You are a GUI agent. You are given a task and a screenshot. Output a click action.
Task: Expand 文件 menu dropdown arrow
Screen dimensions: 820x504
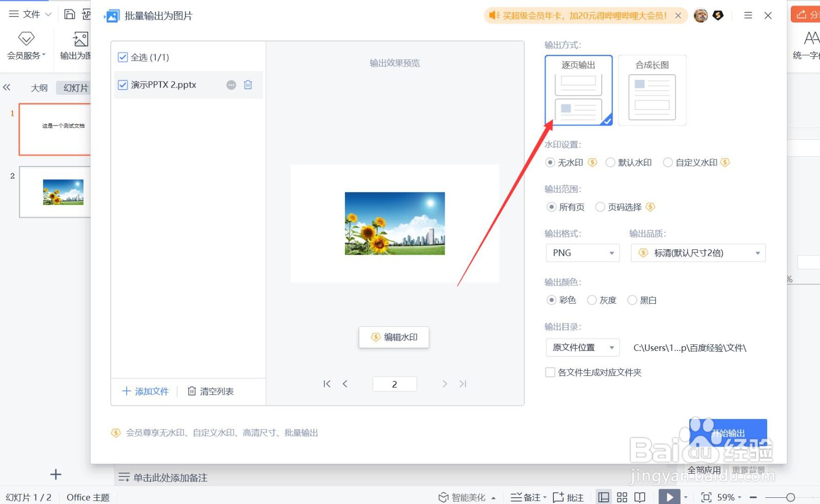click(x=49, y=14)
